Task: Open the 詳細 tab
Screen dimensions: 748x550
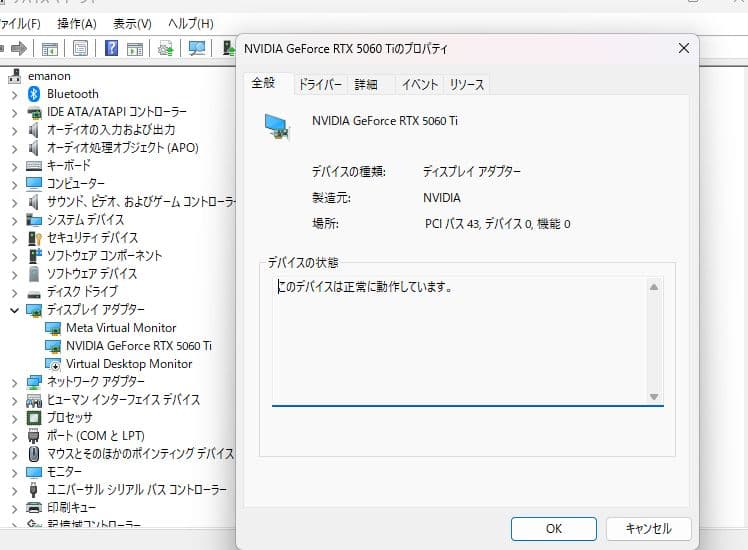Action: [x=366, y=85]
